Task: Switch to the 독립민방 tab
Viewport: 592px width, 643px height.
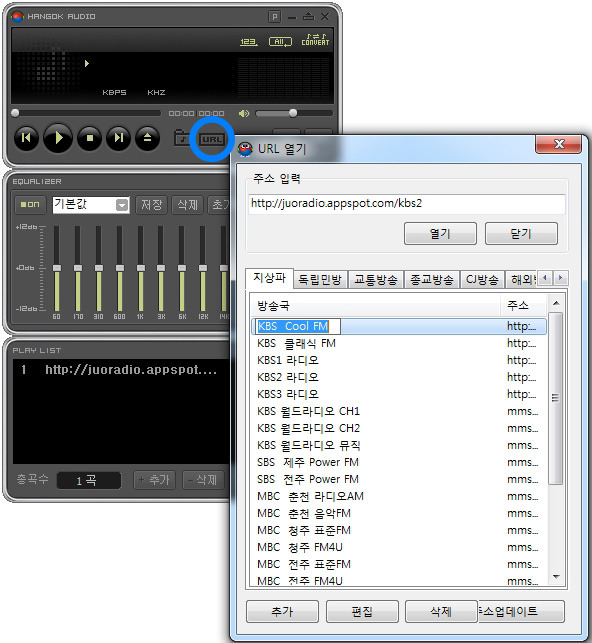Action: [320, 280]
